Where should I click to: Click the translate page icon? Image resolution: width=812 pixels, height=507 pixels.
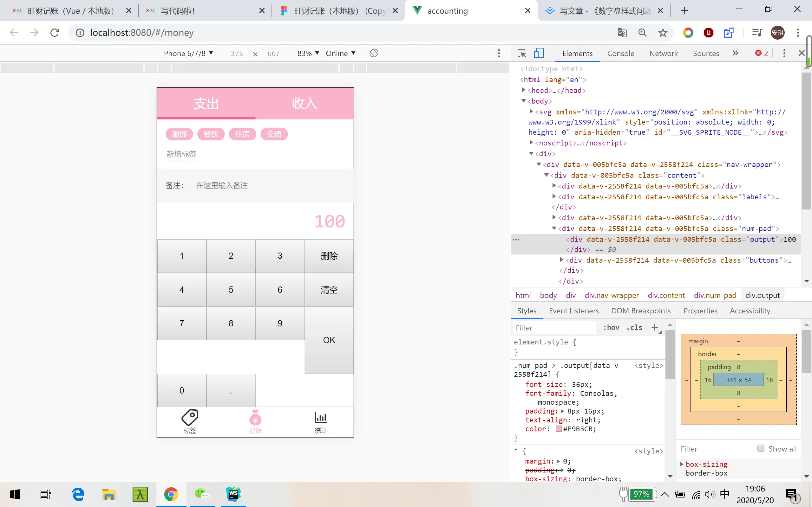[x=622, y=33]
